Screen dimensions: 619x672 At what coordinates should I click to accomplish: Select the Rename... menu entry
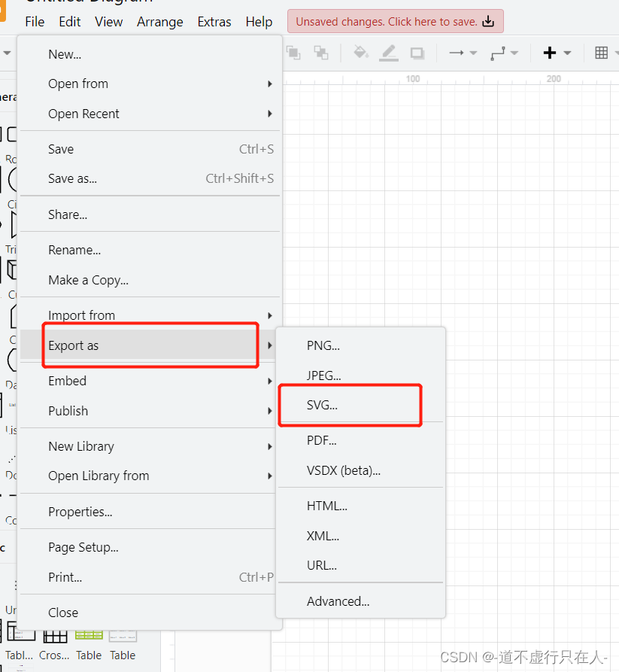(x=150, y=250)
